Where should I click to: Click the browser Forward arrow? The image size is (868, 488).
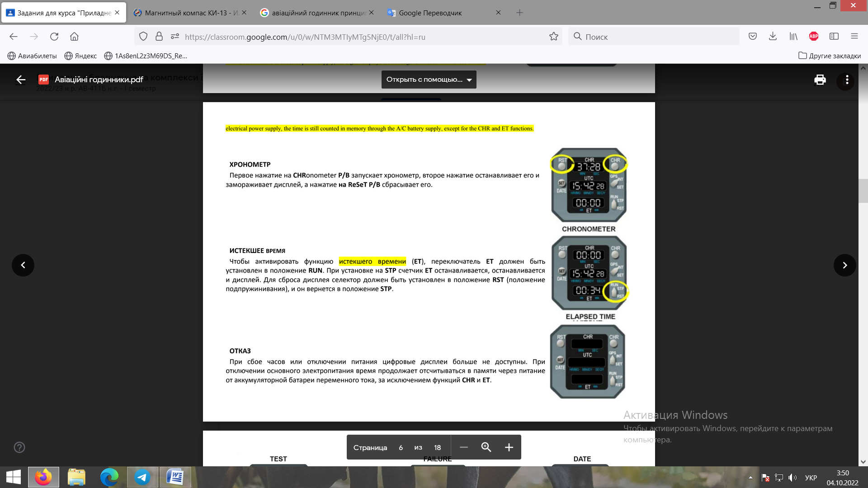(34, 37)
